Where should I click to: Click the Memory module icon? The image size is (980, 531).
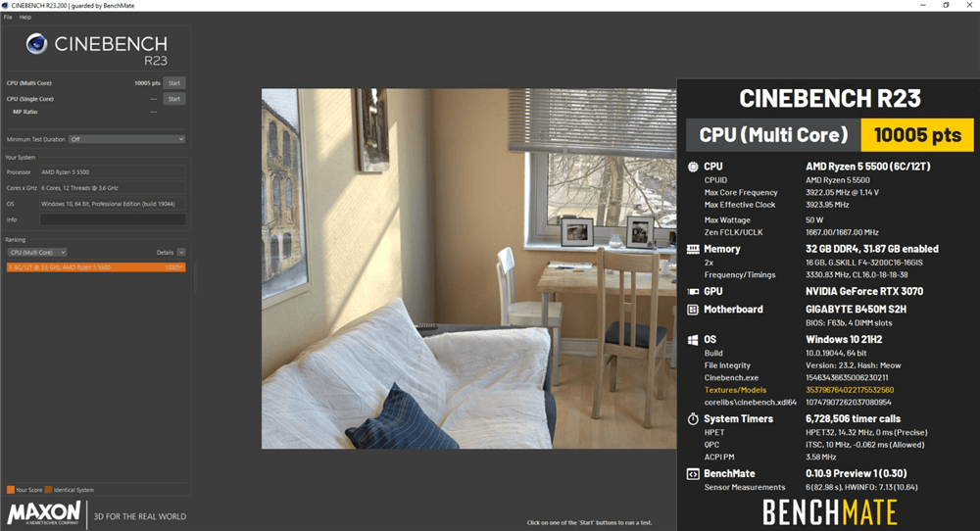[694, 249]
